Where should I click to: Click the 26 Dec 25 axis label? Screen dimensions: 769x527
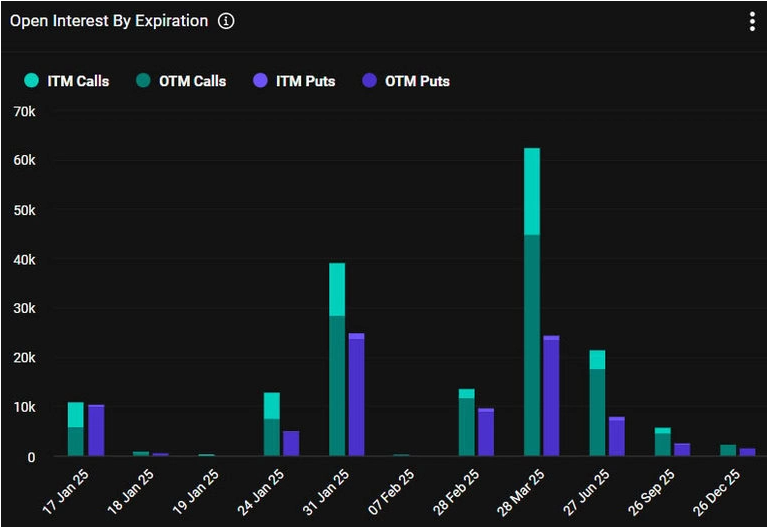pyautogui.click(x=717, y=493)
